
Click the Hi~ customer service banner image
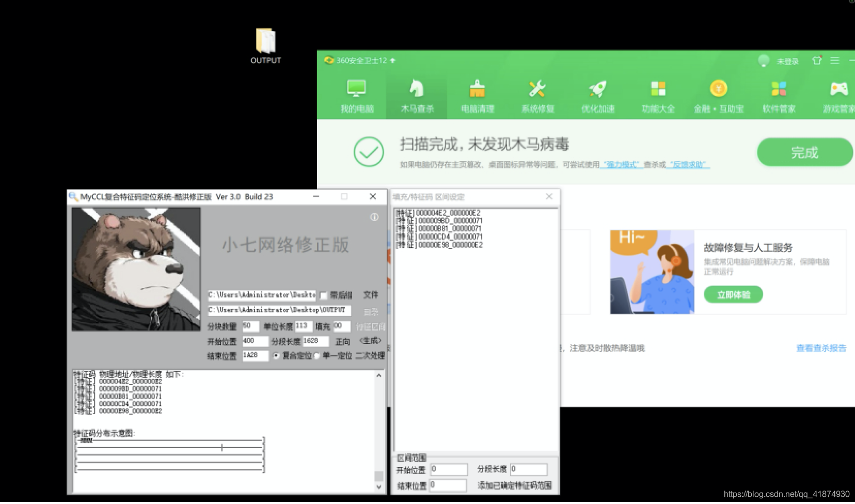click(x=652, y=272)
